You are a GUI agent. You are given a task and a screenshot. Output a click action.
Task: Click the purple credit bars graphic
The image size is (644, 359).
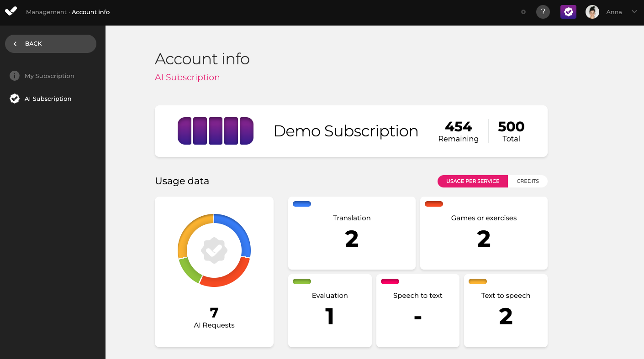tap(216, 131)
